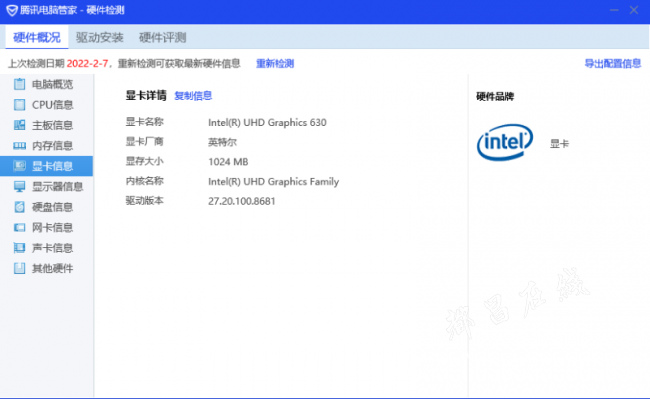The image size is (650, 399).
Task: Click the 内核名称 label
Action: click(x=145, y=181)
